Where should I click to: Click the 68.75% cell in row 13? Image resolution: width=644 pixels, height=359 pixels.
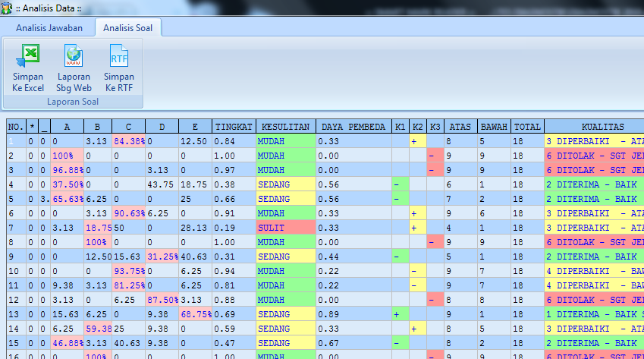(195, 314)
